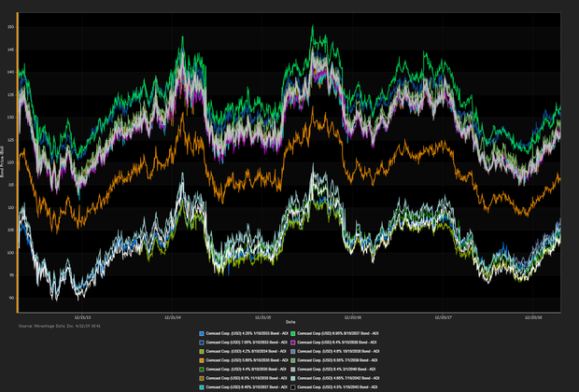
Task: Click the orange vertical marker at chart left edge
Action: [17, 162]
